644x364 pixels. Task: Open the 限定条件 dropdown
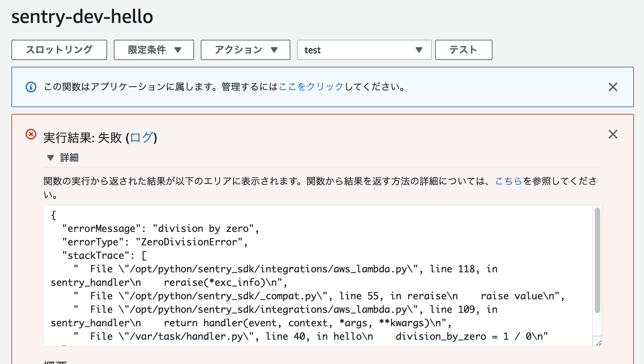[x=154, y=50]
